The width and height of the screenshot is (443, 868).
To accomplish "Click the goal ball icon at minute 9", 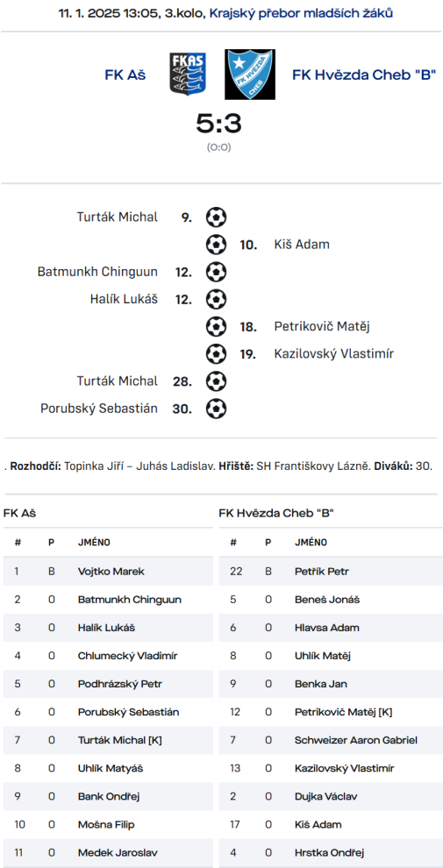I will click(x=216, y=217).
